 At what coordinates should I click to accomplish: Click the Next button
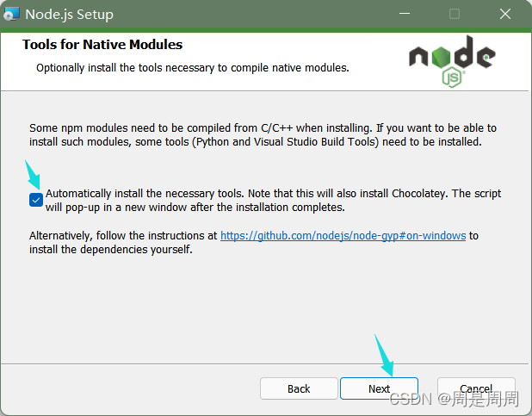point(379,388)
